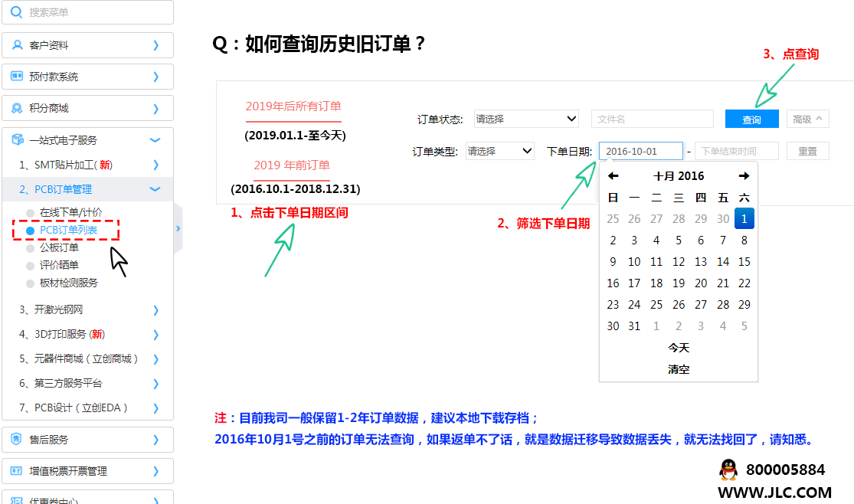This screenshot has width=854, height=504.
Task: Go to previous month with the left arrow
Action: [x=614, y=176]
